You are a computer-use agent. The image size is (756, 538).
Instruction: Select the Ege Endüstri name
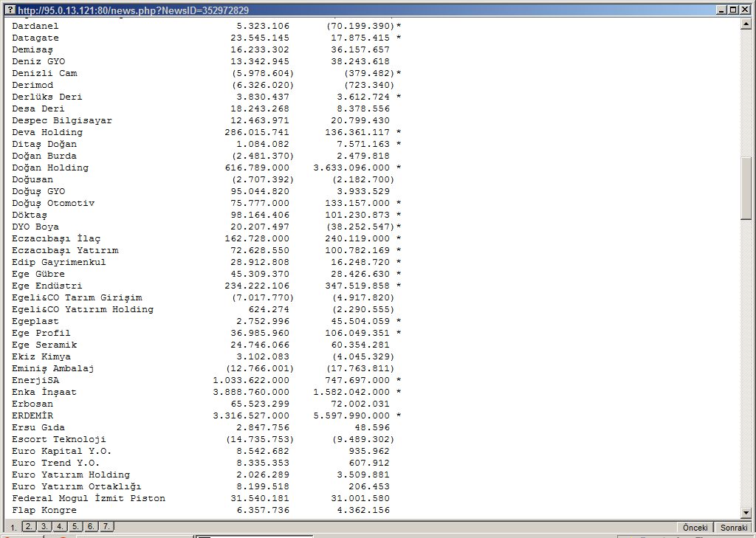(47, 286)
